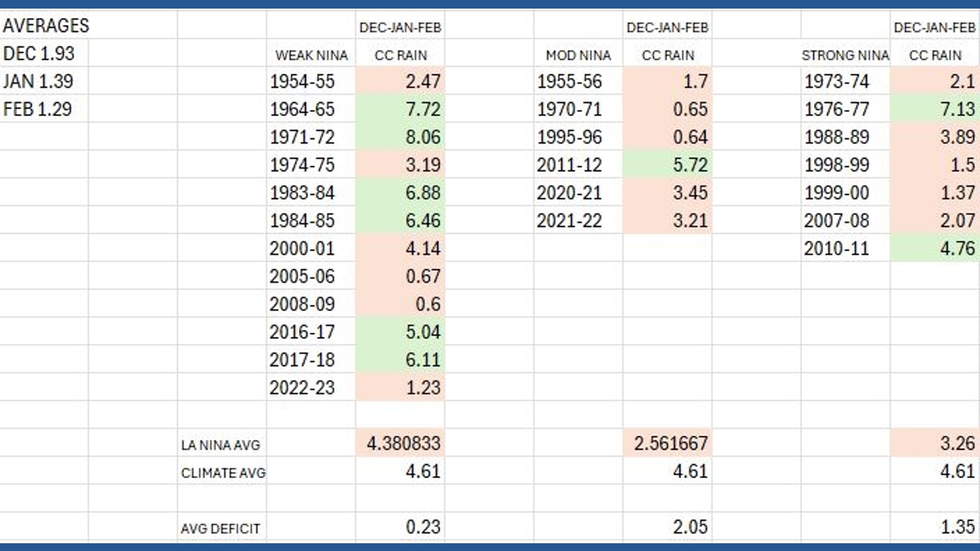Click the AVG DEFICIT label cell

220,529
